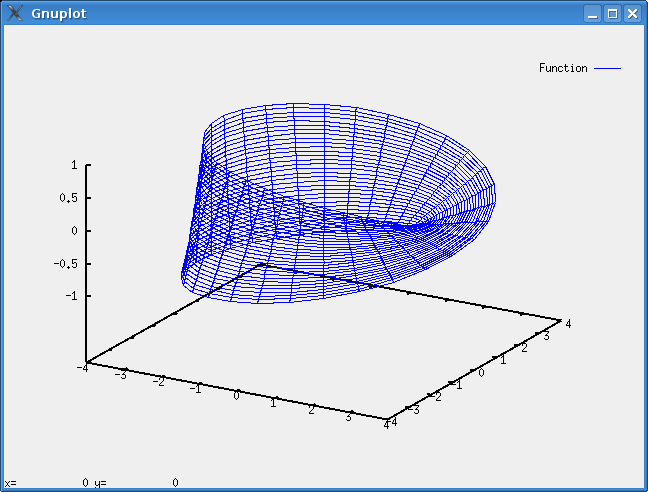Click the -0.5 tick label on vertical axis
Image resolution: width=648 pixels, height=492 pixels.
[x=65, y=264]
